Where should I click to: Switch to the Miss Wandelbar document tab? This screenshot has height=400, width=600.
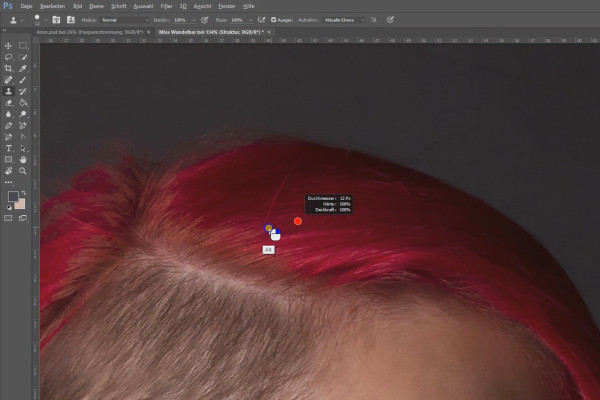point(211,32)
